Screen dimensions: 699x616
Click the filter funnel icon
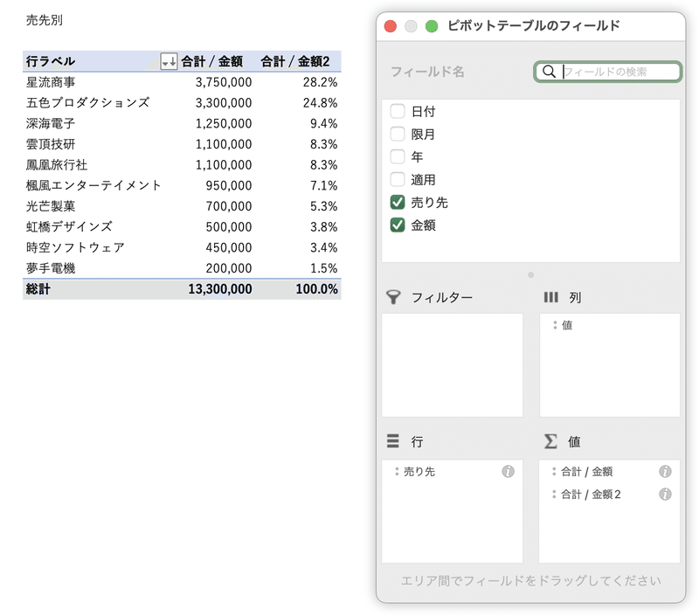tap(393, 297)
